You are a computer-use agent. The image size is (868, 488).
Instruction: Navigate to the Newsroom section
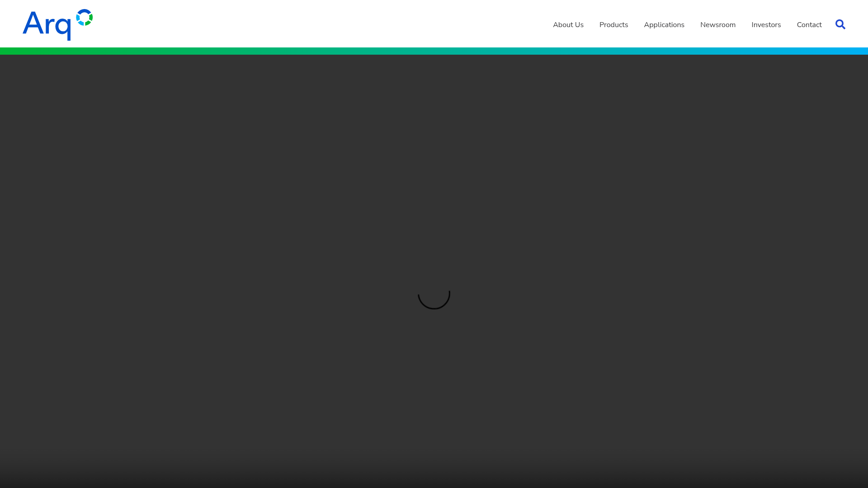tap(718, 25)
